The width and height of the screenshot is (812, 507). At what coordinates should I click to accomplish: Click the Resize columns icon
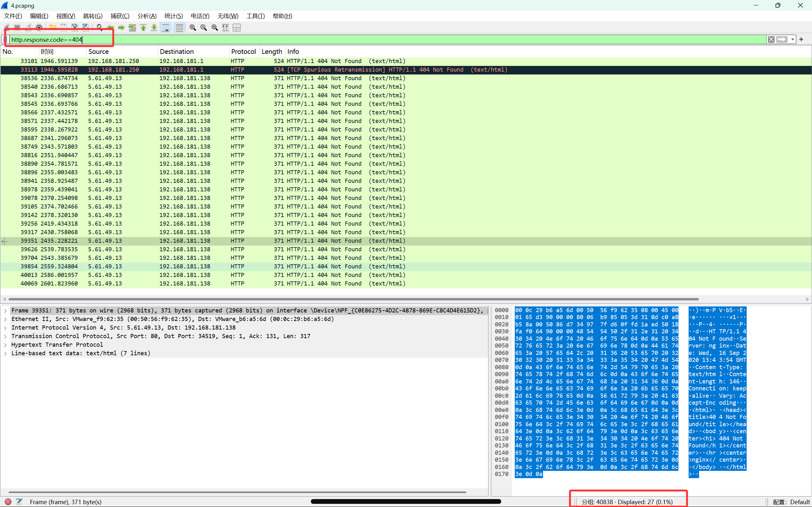click(226, 28)
